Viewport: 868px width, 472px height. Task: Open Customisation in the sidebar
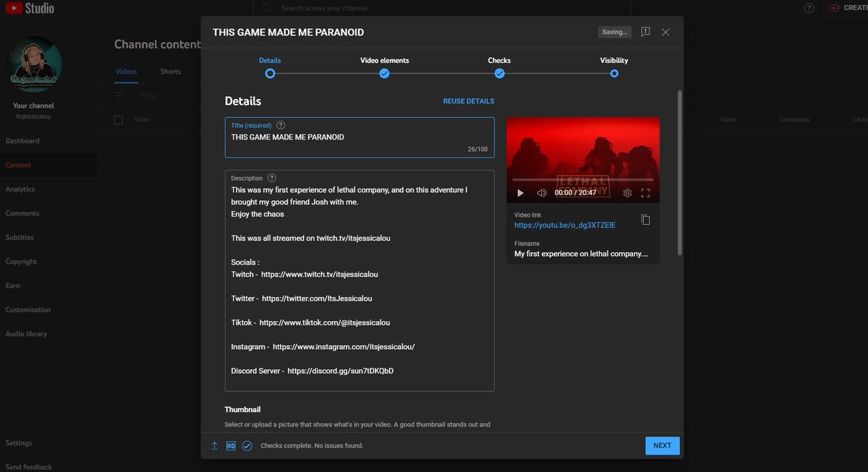[x=28, y=310]
